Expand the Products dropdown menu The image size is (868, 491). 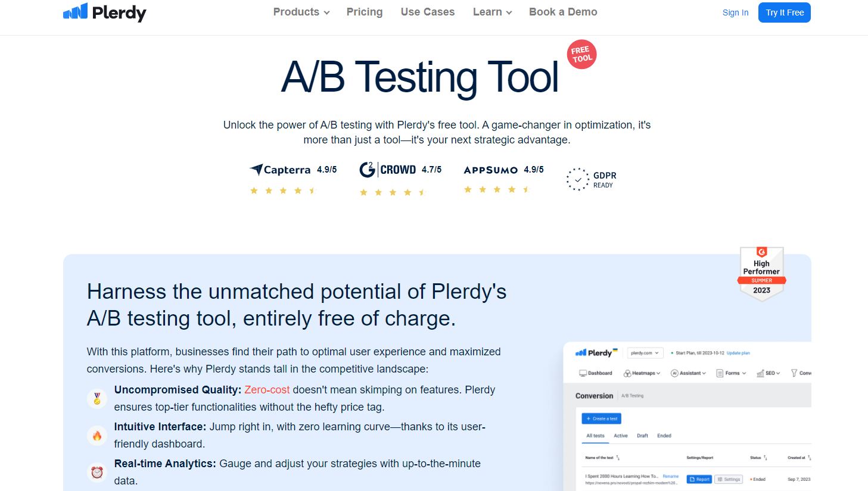[x=301, y=12]
